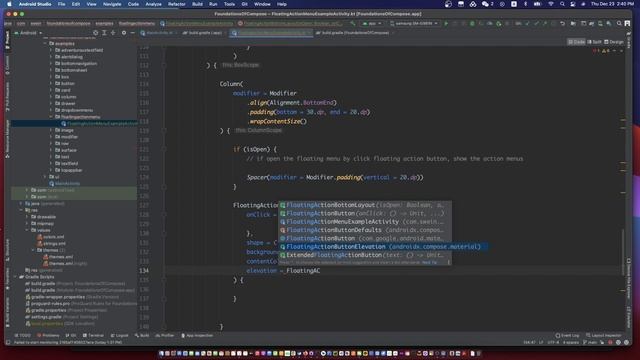Open the Device File Explorer stripe button

(x=629, y=278)
